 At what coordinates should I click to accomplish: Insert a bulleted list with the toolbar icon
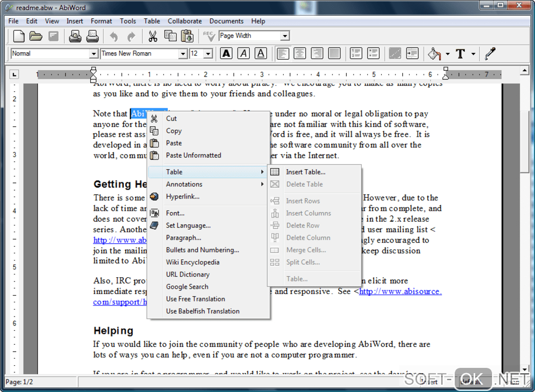pos(373,53)
